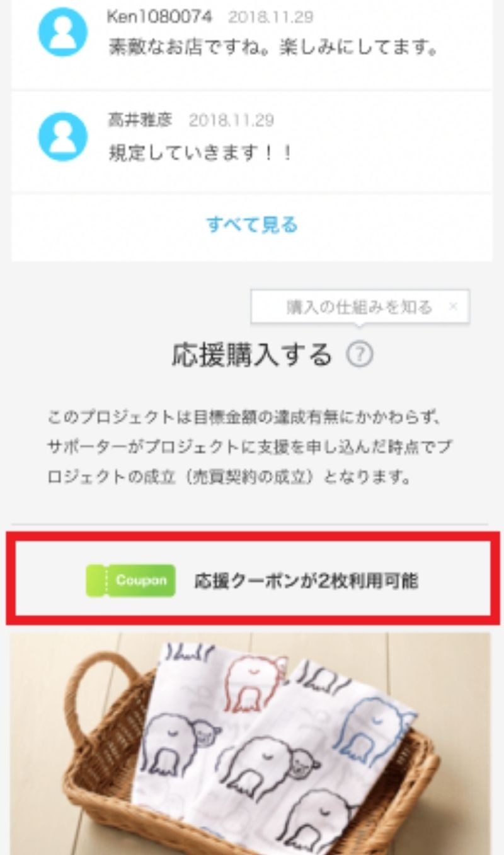Select the 応援クーポンが2枚利用可能 banner

[253, 579]
